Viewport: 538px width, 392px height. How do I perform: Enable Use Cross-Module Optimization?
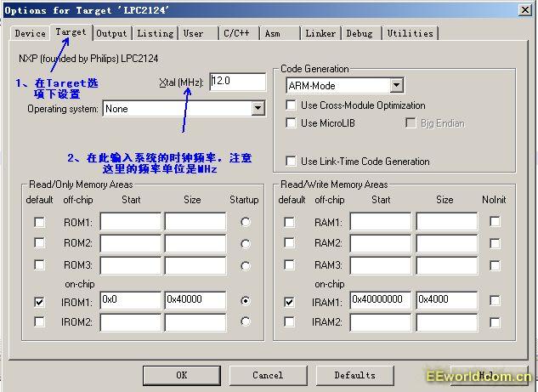pyautogui.click(x=291, y=105)
